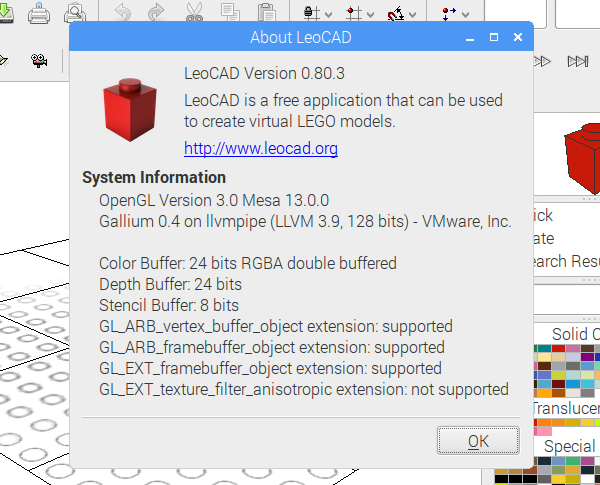
Task: Expand the transform type dropdown arrow
Action: pos(465,15)
